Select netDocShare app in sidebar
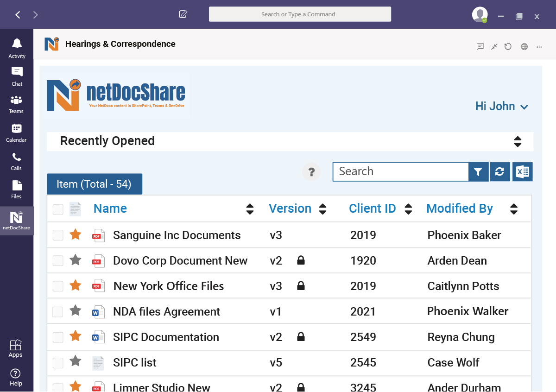 click(17, 221)
